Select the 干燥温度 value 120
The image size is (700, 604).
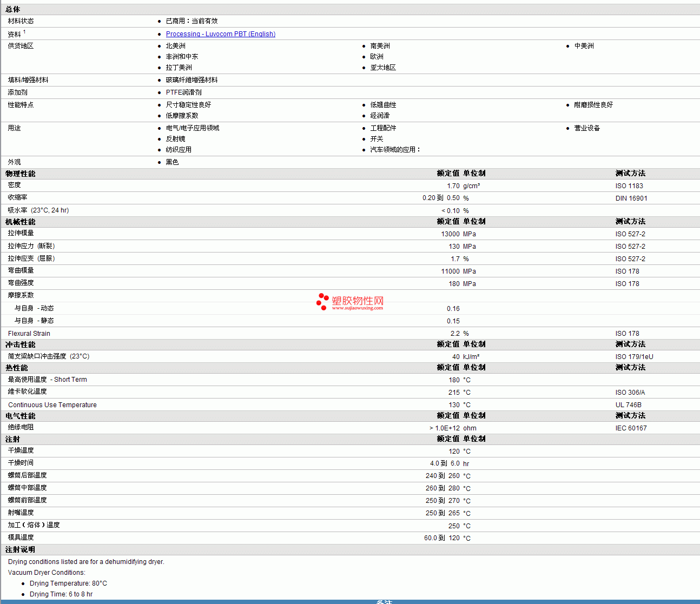tap(454, 452)
